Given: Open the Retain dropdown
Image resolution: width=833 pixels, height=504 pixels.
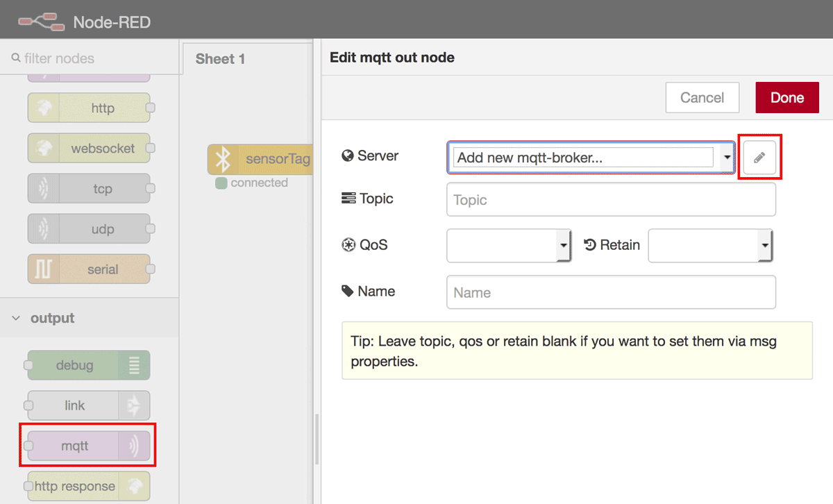Looking at the screenshot, I should pos(710,246).
